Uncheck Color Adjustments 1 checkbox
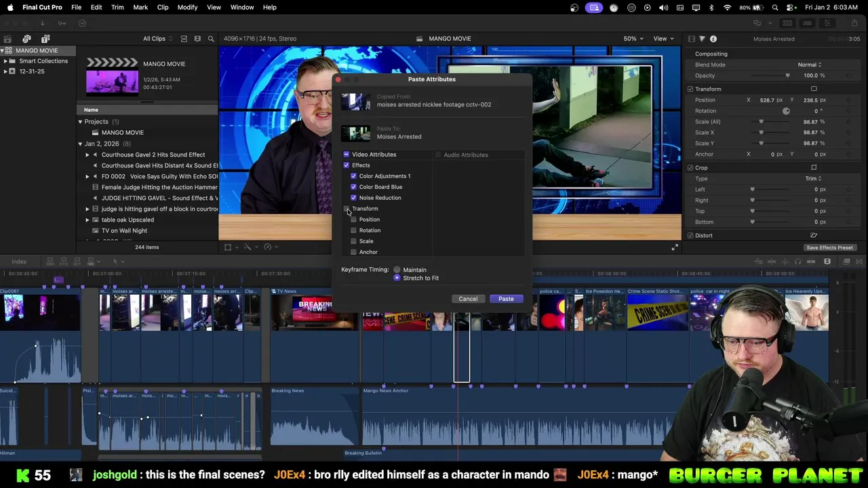The width and height of the screenshot is (868, 488). point(353,176)
